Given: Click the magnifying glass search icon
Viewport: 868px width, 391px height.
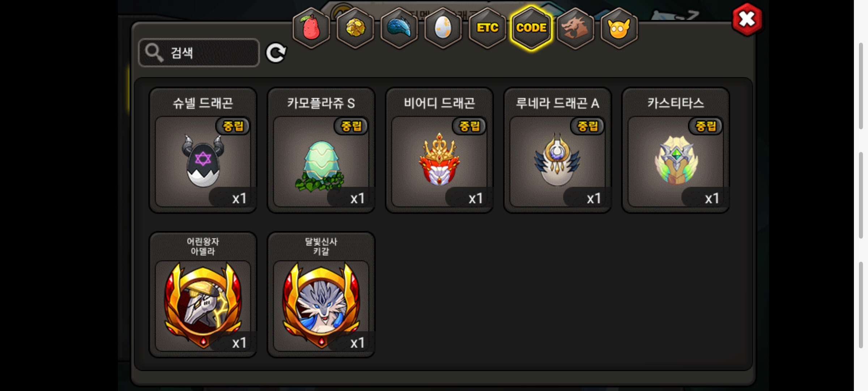Looking at the screenshot, I should tap(154, 53).
